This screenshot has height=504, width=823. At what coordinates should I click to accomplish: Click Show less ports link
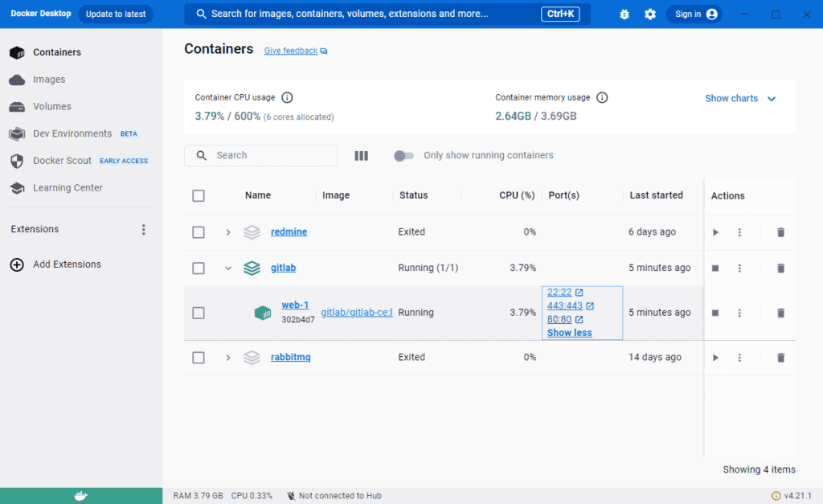click(x=569, y=333)
